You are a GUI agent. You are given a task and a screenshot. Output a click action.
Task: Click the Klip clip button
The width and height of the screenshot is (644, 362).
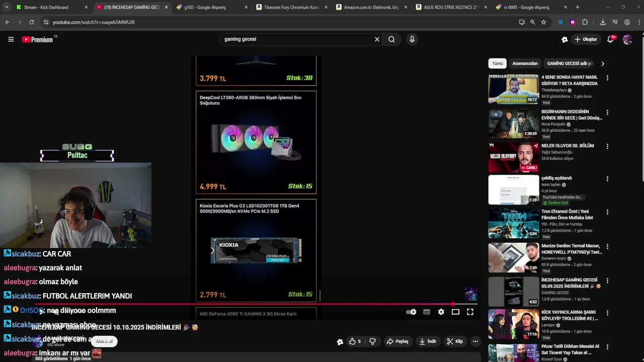454,341
